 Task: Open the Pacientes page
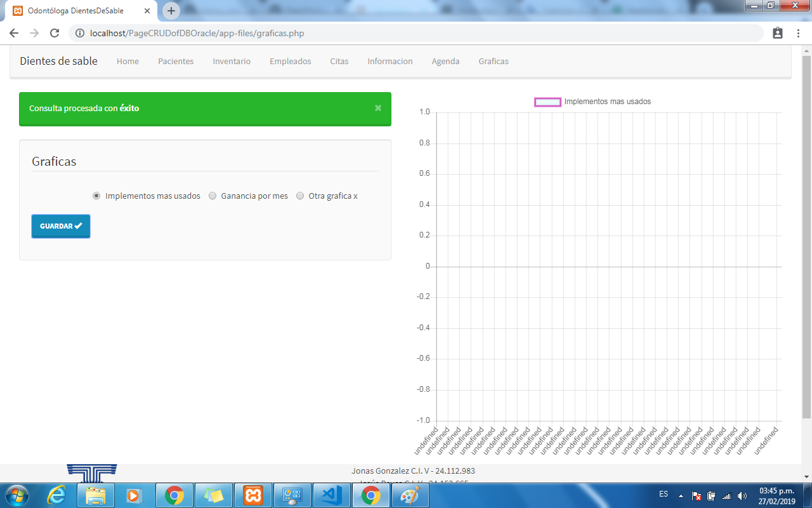[176, 62]
